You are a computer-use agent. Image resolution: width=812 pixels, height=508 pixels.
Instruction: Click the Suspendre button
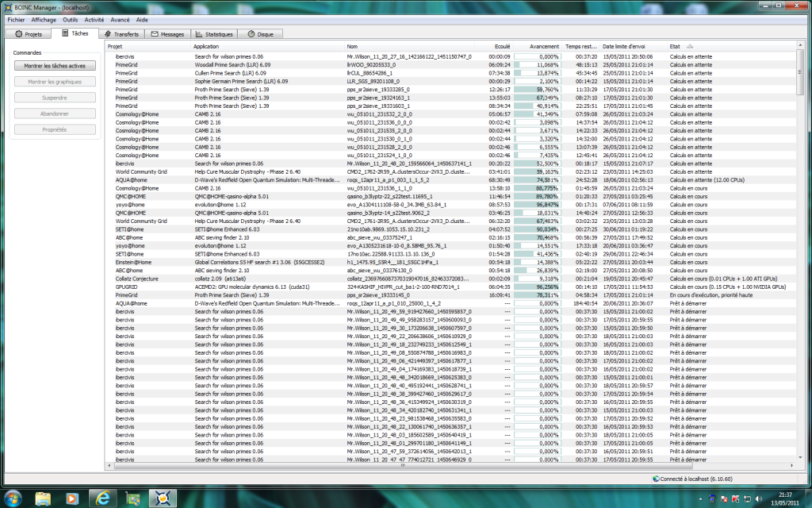(55, 98)
